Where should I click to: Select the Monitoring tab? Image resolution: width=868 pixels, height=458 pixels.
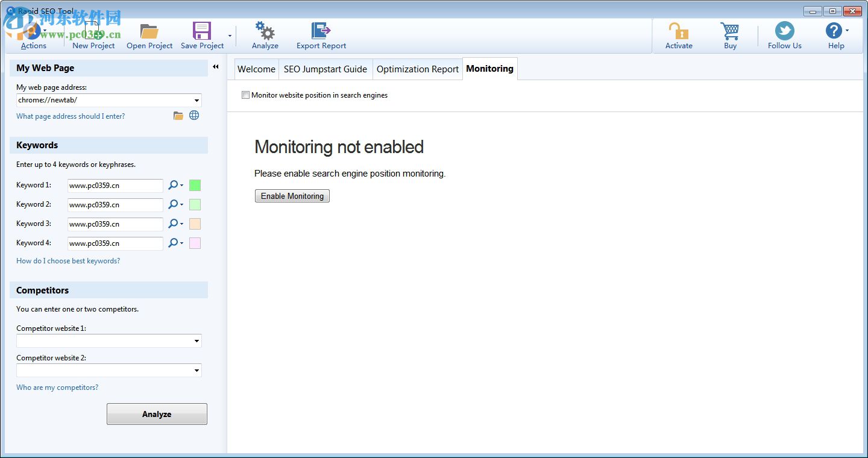[490, 69]
